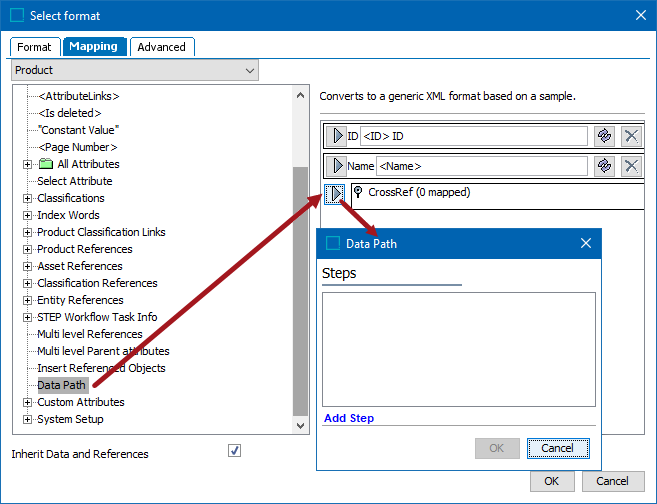Select the System Setup tree label
This screenshot has height=504, width=657.
pyautogui.click(x=70, y=419)
